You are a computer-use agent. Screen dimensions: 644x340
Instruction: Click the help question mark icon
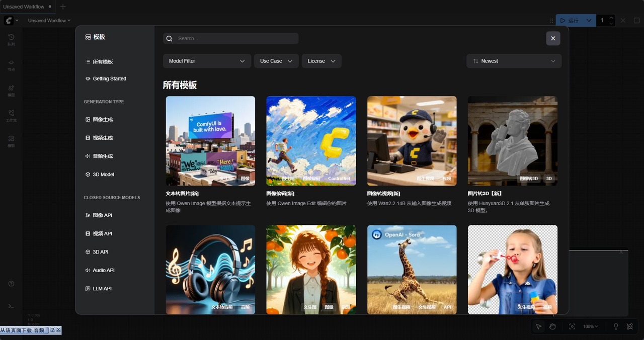pos(11,284)
